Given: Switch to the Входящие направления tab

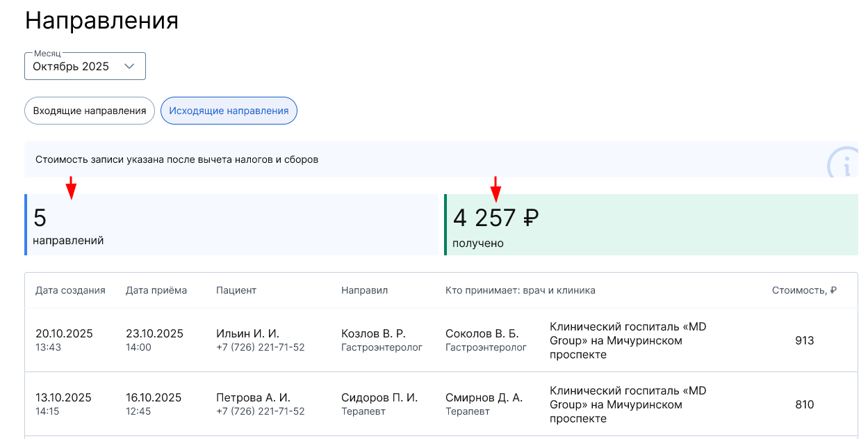Looking at the screenshot, I should coord(90,111).
